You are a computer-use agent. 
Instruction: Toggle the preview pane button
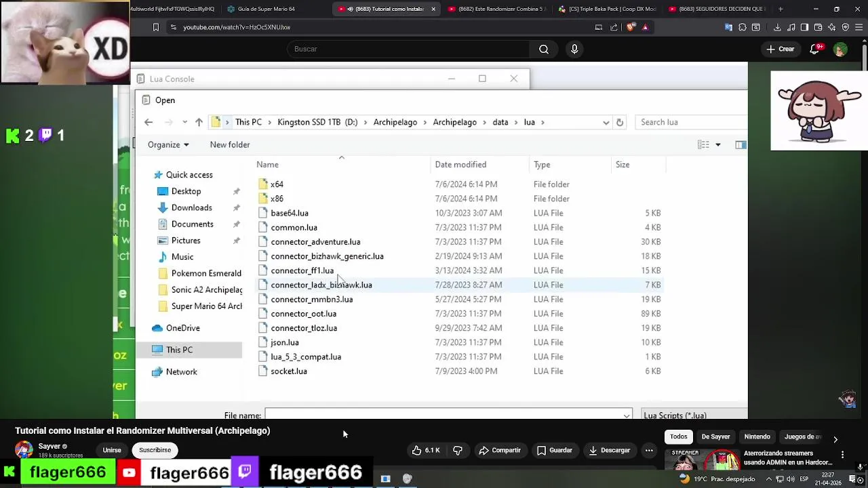pos(741,144)
